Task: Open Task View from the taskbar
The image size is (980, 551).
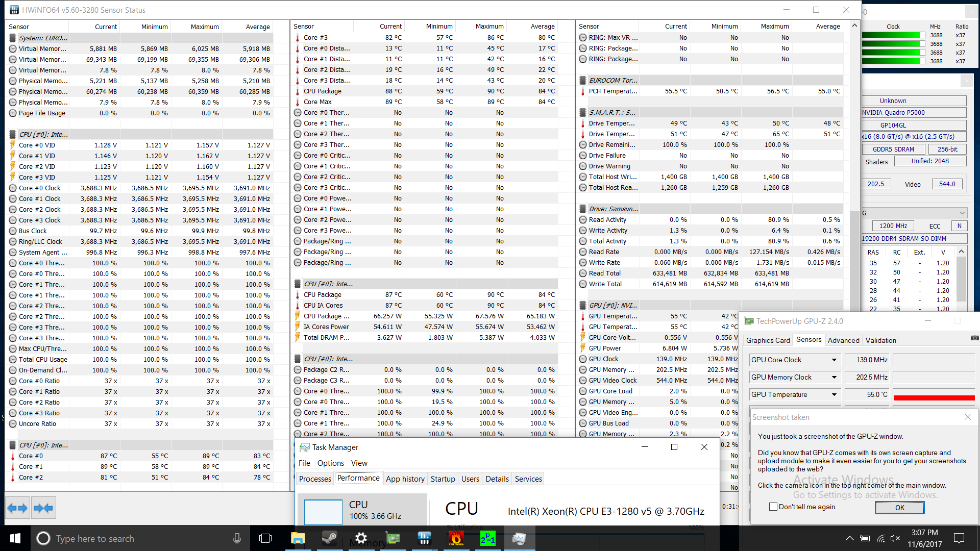Action: click(265, 538)
